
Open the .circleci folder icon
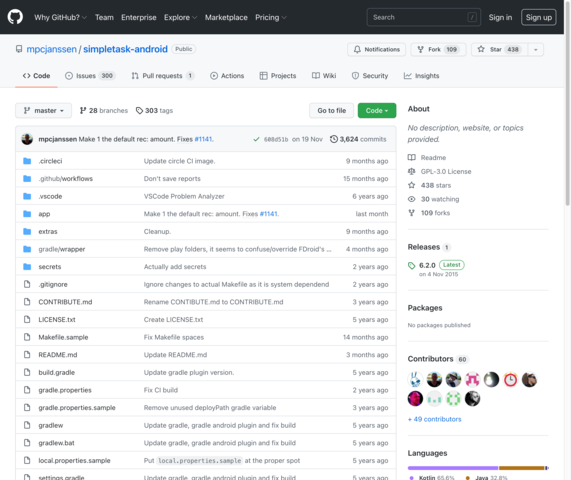27,161
